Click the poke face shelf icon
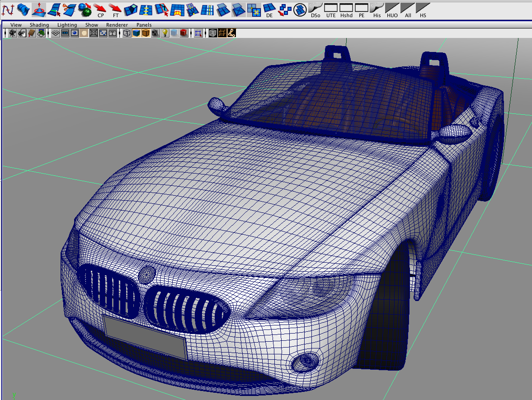 coord(239,9)
